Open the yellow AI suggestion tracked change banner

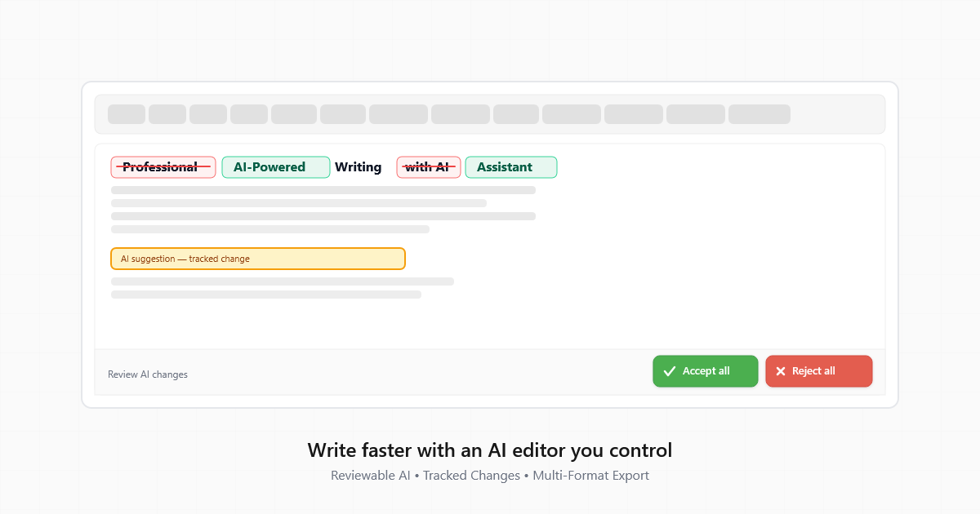[x=257, y=259]
